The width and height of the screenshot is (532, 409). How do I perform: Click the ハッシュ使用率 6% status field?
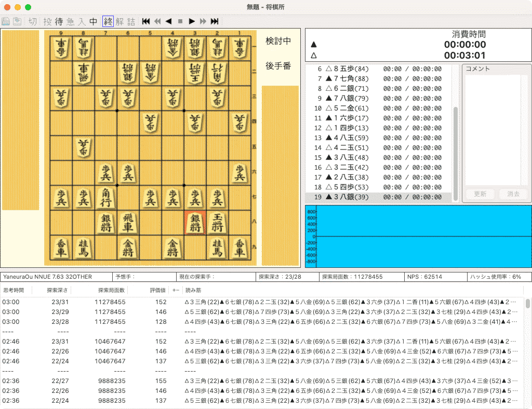(x=499, y=277)
